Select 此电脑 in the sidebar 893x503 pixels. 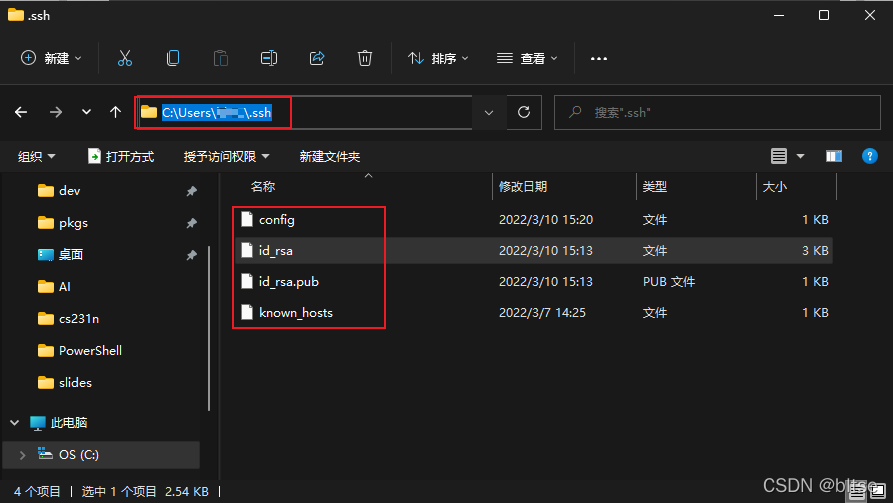point(68,423)
